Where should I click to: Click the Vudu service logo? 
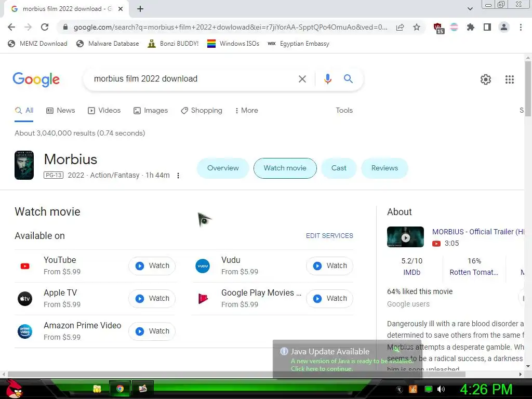click(x=203, y=266)
